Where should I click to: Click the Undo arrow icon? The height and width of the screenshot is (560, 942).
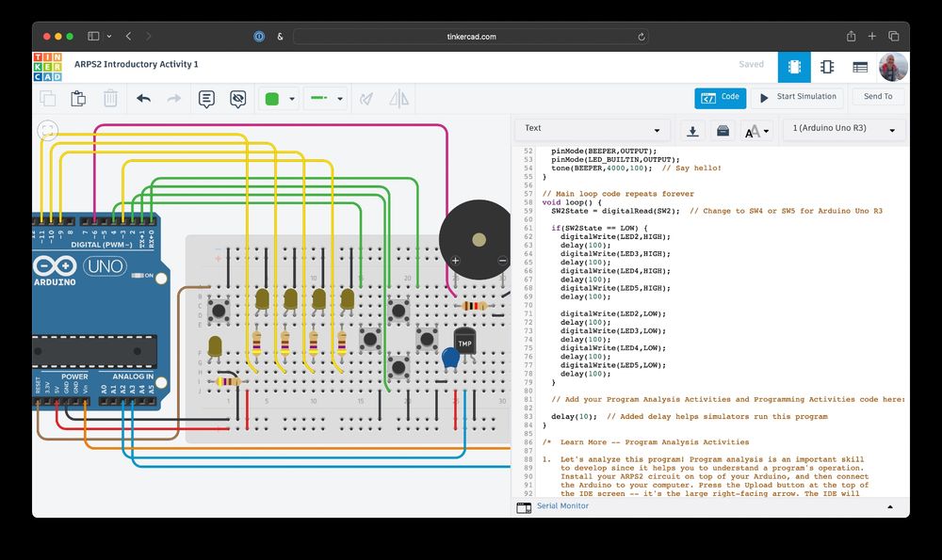tap(143, 98)
